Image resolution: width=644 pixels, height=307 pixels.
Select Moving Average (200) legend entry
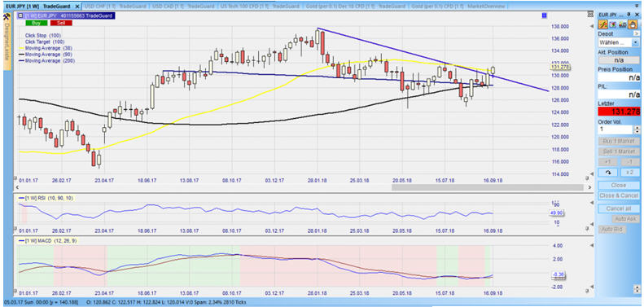point(47,60)
